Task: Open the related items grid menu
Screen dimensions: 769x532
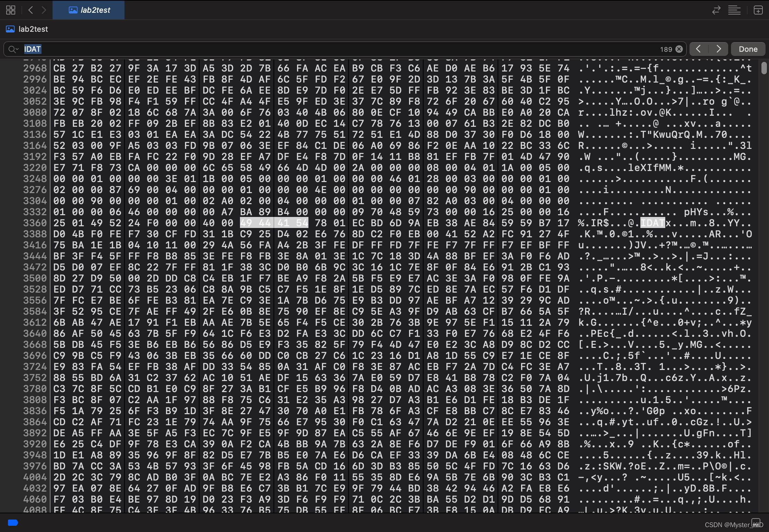Action: pos(11,10)
